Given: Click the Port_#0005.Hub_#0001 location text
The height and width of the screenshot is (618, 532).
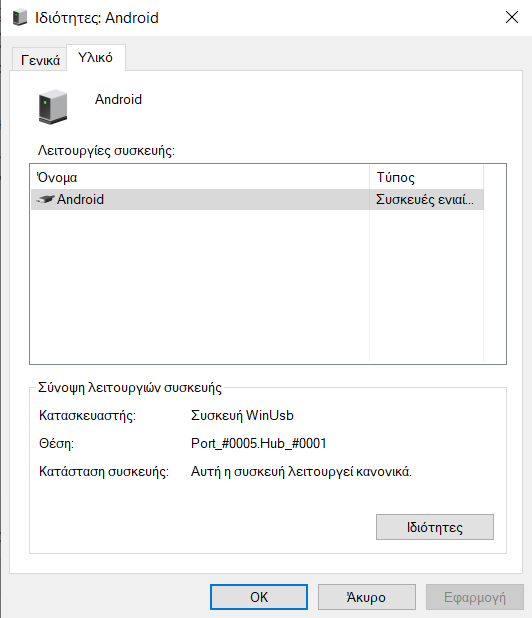Looking at the screenshot, I should tap(259, 443).
